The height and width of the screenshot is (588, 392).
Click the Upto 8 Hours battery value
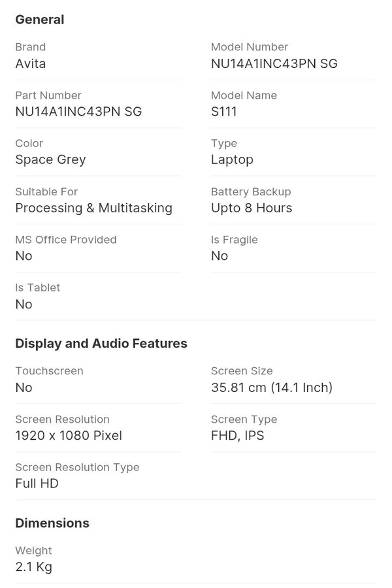[x=252, y=208]
